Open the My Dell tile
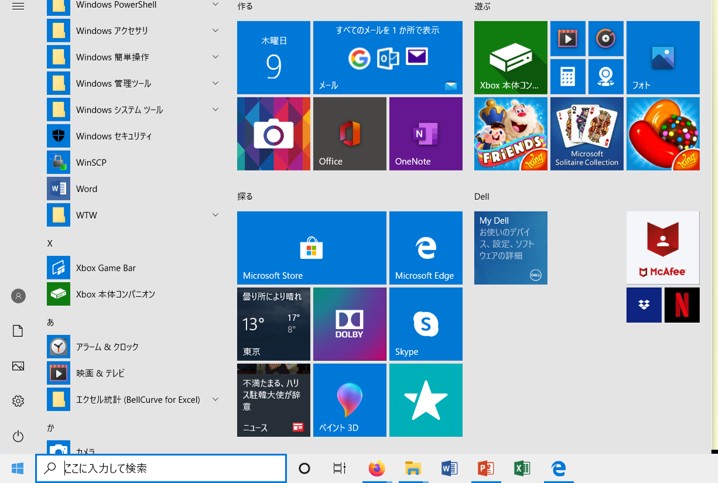718x483 pixels. [511, 248]
